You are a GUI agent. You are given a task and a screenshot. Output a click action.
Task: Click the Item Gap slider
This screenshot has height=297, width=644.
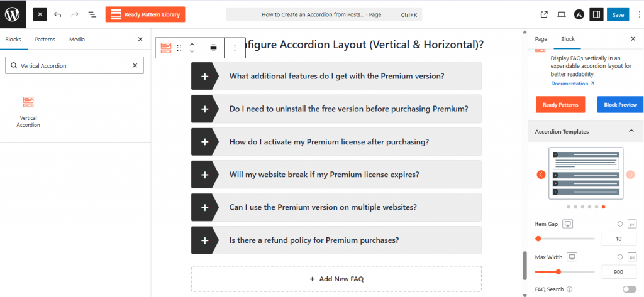click(565, 239)
